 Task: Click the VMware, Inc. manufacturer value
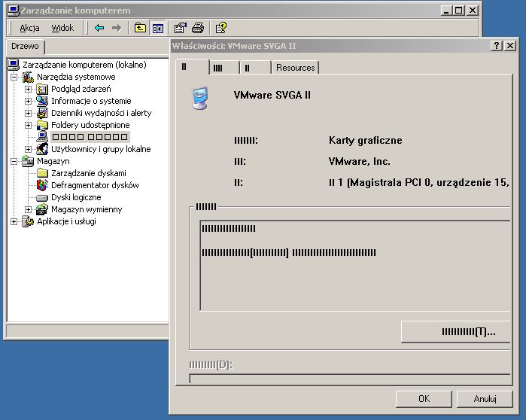point(359,161)
